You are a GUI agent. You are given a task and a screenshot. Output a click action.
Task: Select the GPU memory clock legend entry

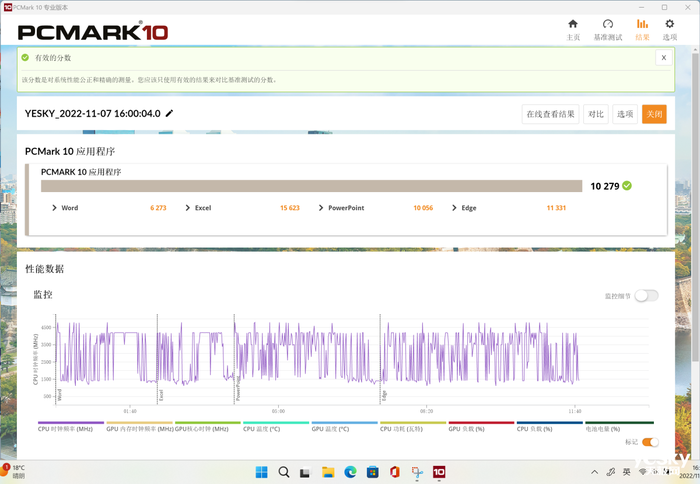click(x=139, y=426)
